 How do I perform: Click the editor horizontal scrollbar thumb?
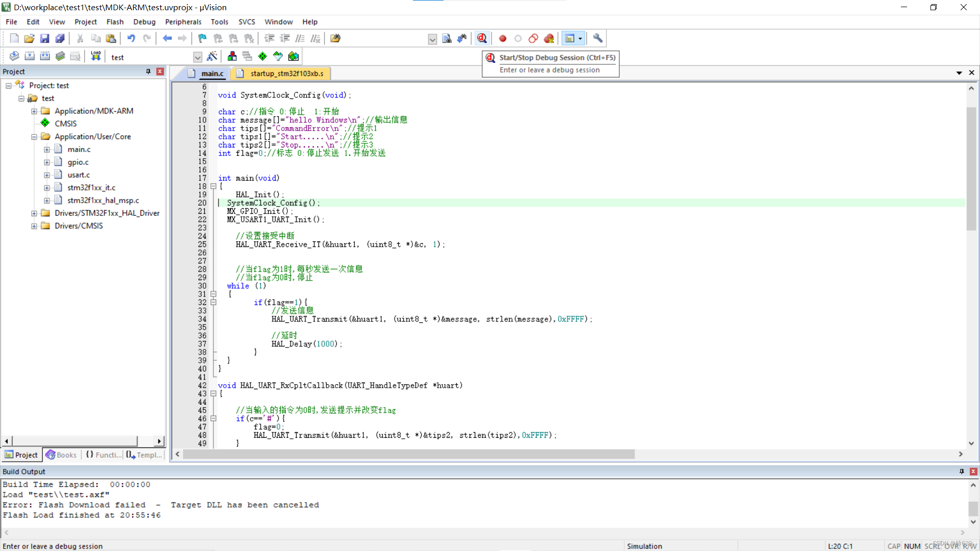coord(409,454)
